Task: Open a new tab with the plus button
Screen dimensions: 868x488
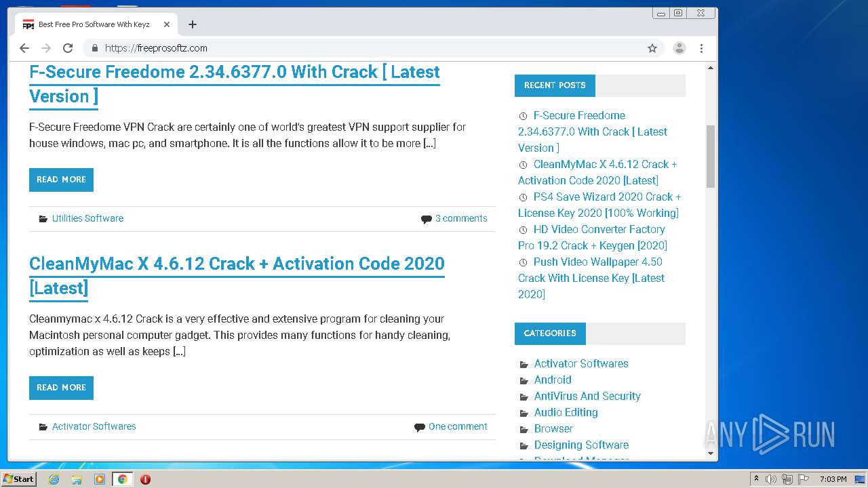Action: (x=193, y=24)
